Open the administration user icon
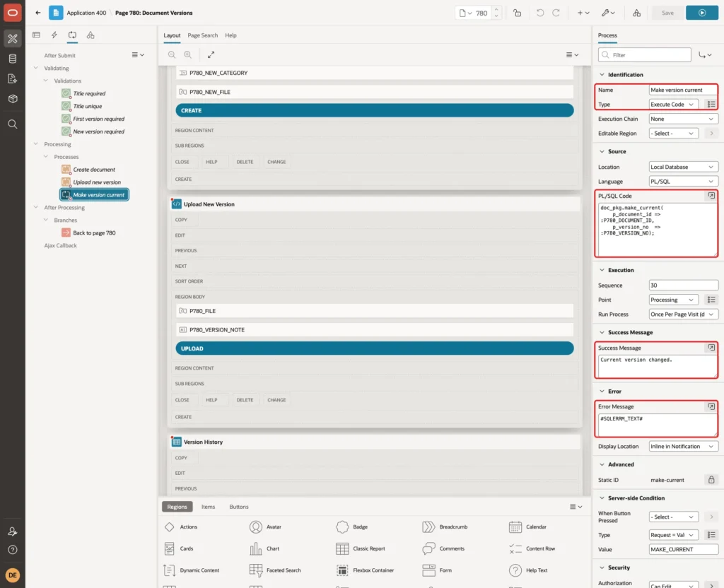Viewport: 724px width, 588px height. (13, 531)
